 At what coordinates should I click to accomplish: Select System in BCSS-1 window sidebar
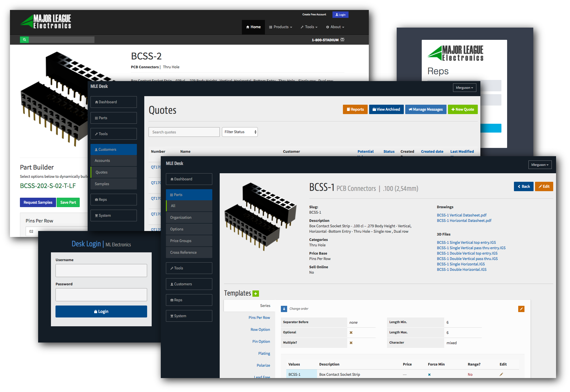pyautogui.click(x=189, y=316)
